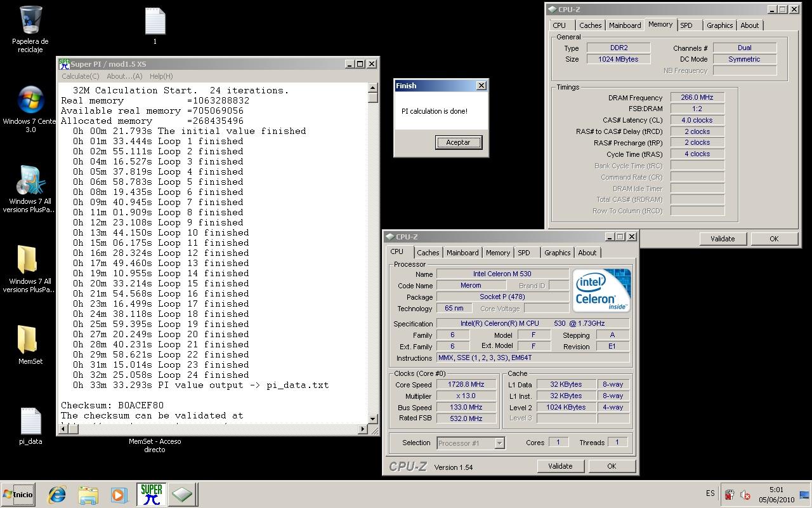This screenshot has height=508, width=812.
Task: Click Aceptar in the Finish dialog
Action: (x=458, y=142)
